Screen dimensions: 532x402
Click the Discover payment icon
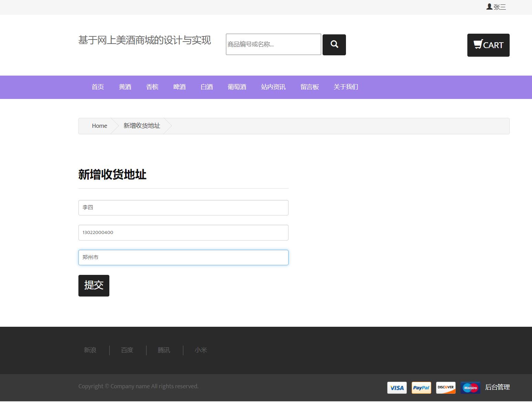(x=446, y=388)
